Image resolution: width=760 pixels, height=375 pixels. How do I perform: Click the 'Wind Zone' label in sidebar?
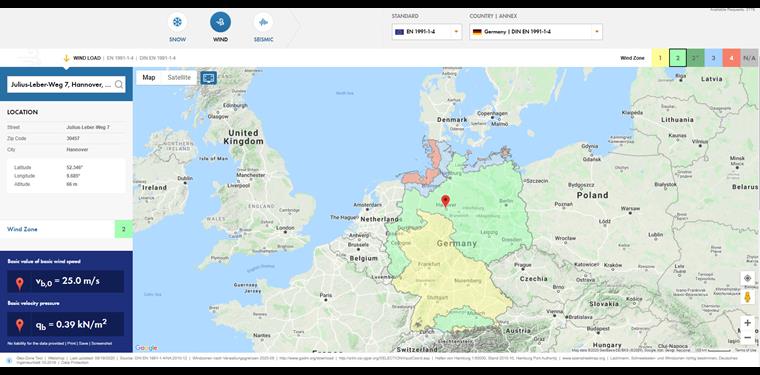(x=22, y=229)
